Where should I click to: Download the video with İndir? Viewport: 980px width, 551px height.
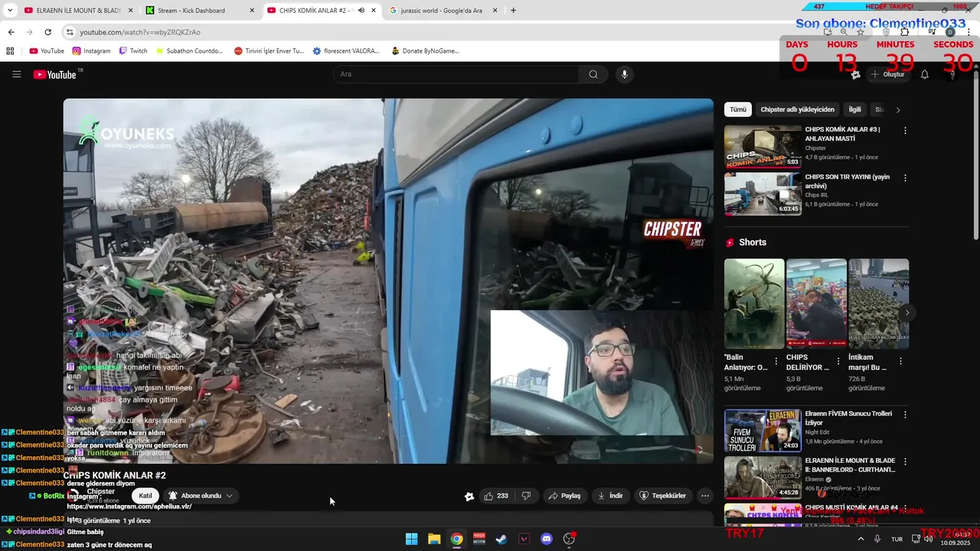coord(610,496)
